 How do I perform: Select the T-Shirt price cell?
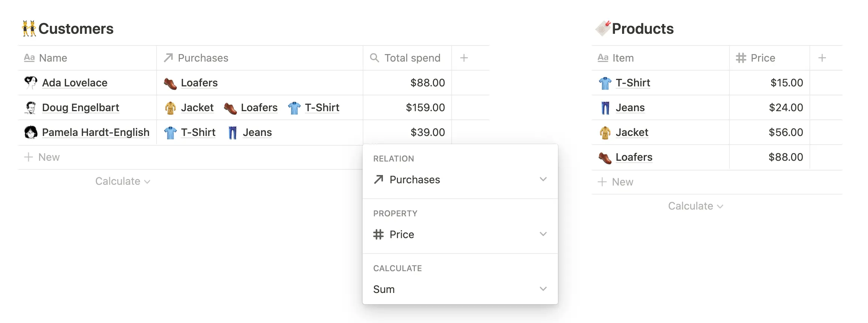(770, 83)
